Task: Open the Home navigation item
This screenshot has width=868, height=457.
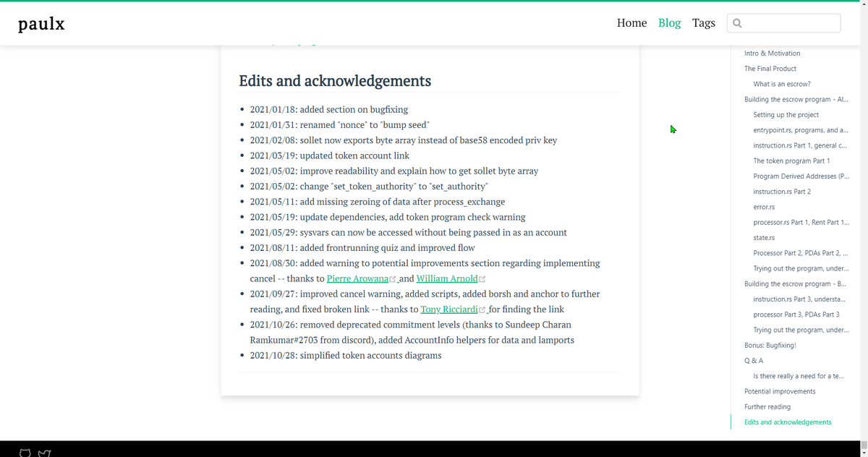Action: point(631,23)
